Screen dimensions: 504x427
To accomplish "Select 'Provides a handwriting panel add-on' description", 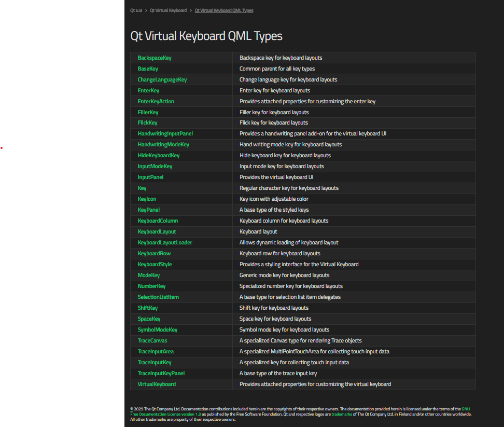I will (313, 134).
